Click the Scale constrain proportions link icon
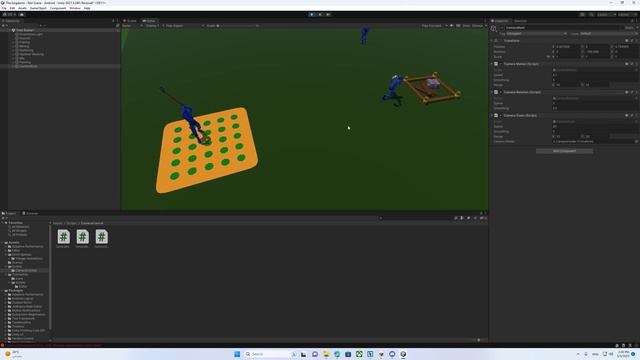Viewport: 640px width, 360px height. [x=548, y=56]
